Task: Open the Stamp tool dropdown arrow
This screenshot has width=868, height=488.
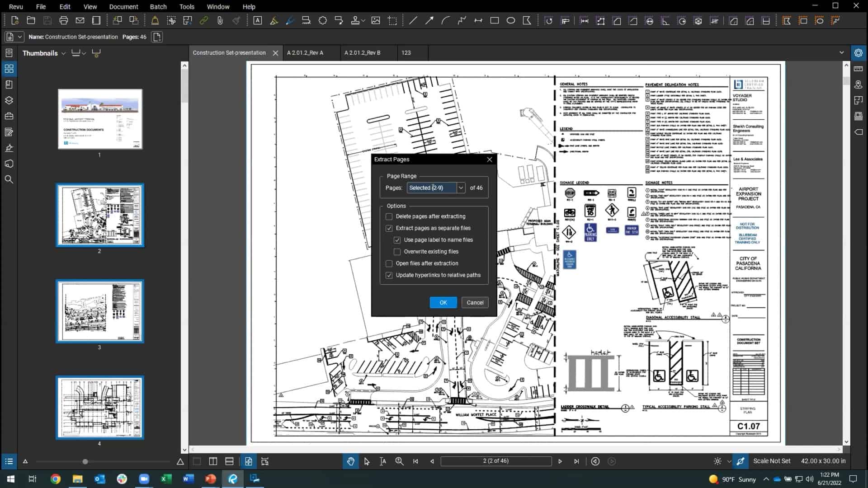Action: pos(364,21)
